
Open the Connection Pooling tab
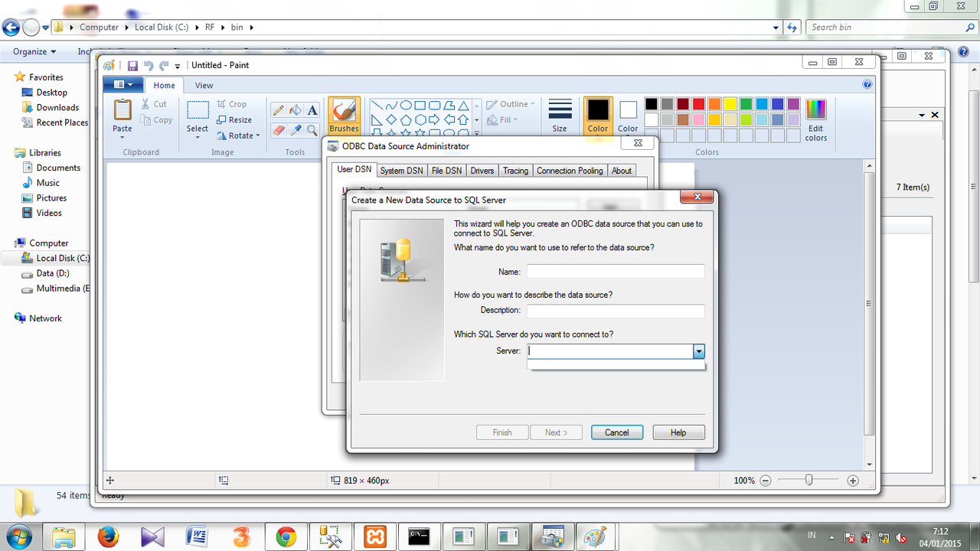[x=570, y=171]
